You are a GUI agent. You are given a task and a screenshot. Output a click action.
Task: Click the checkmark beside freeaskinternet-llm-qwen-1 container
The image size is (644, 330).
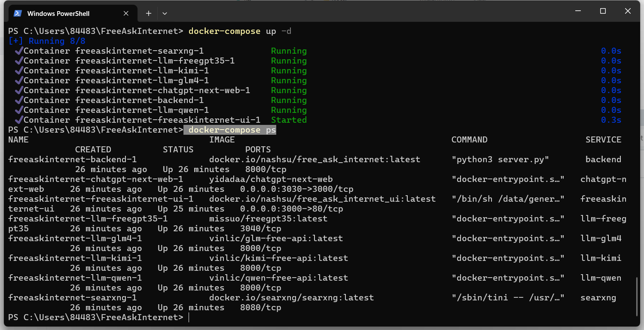pos(18,110)
